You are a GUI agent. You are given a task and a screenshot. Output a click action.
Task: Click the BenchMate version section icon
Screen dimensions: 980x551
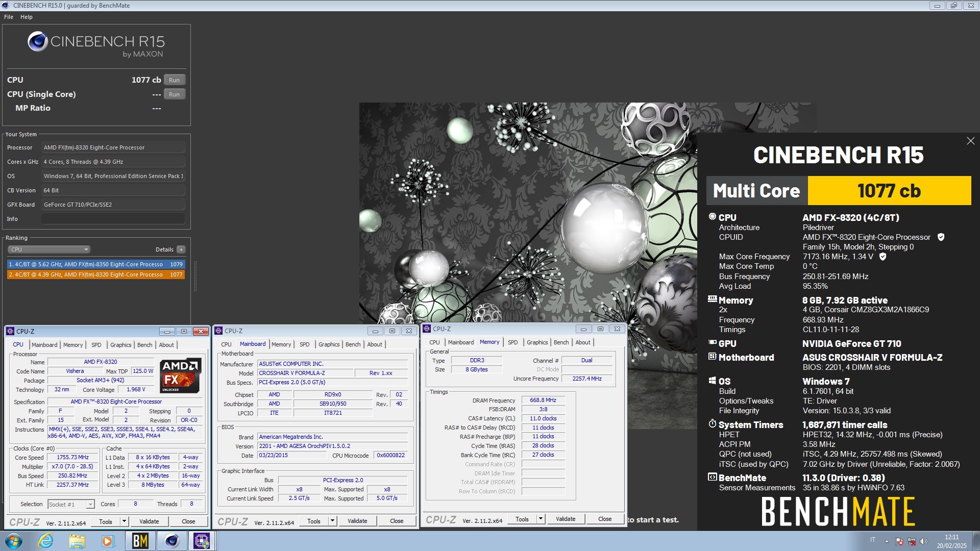tap(713, 477)
